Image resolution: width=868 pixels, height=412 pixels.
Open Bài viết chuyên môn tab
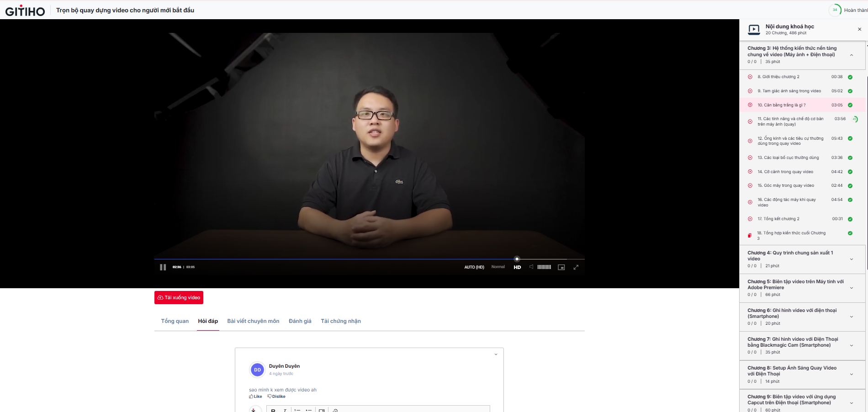tap(253, 321)
